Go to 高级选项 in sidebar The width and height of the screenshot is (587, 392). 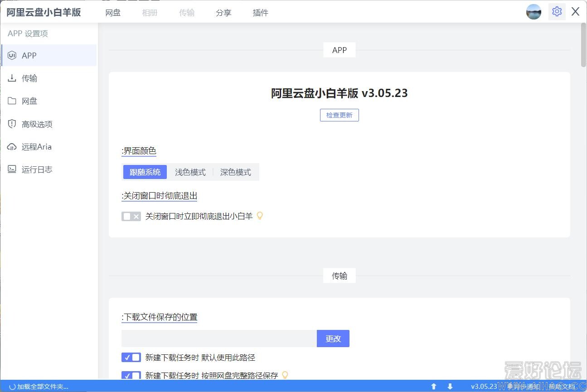tap(49, 124)
